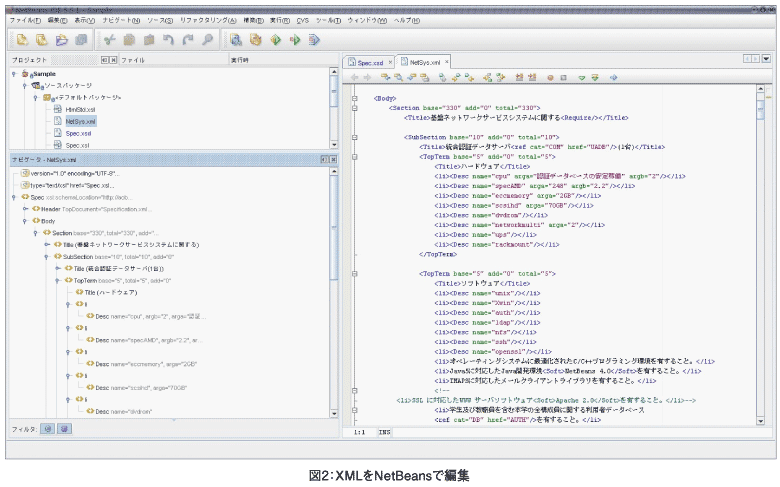Image resolution: width=780 pixels, height=487 pixels.
Task: Click the Start Macro Recording red icon
Action: click(550, 78)
